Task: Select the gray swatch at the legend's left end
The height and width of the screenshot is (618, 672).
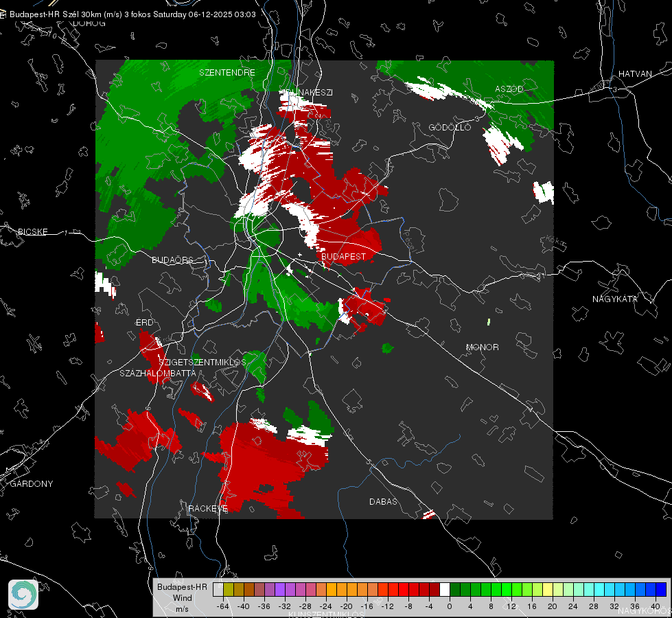Action: click(x=218, y=590)
